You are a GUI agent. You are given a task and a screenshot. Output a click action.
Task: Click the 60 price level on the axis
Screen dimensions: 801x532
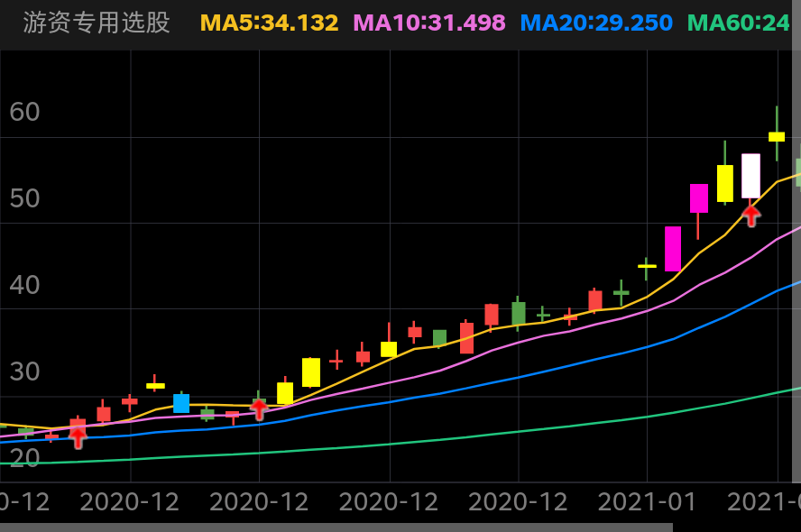pyautogui.click(x=26, y=112)
